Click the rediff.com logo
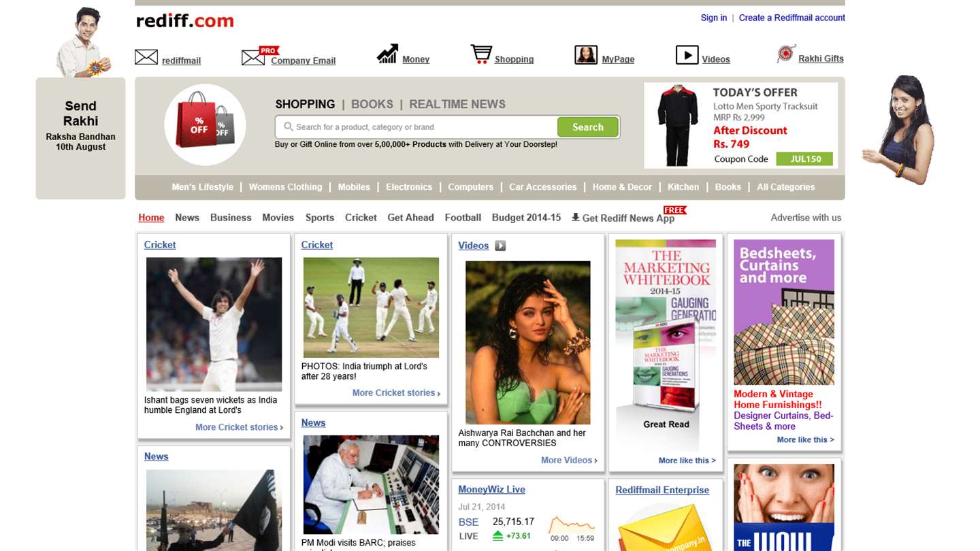 click(185, 21)
